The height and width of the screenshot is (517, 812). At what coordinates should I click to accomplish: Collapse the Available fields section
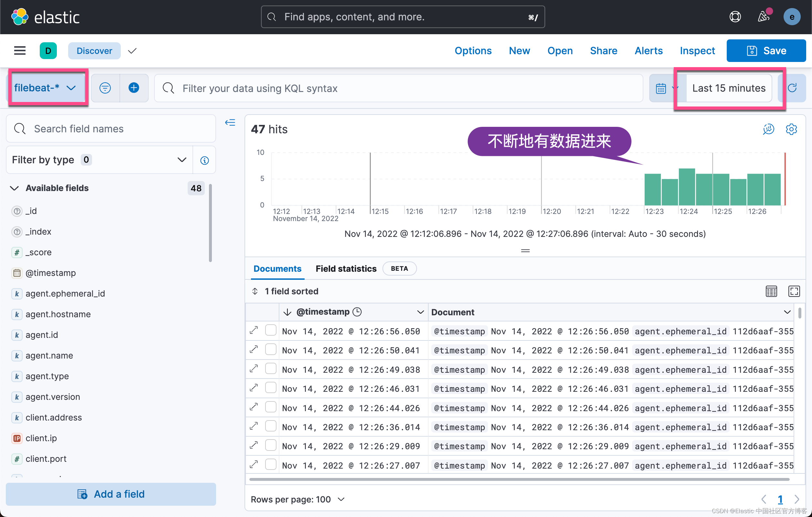pos(14,188)
